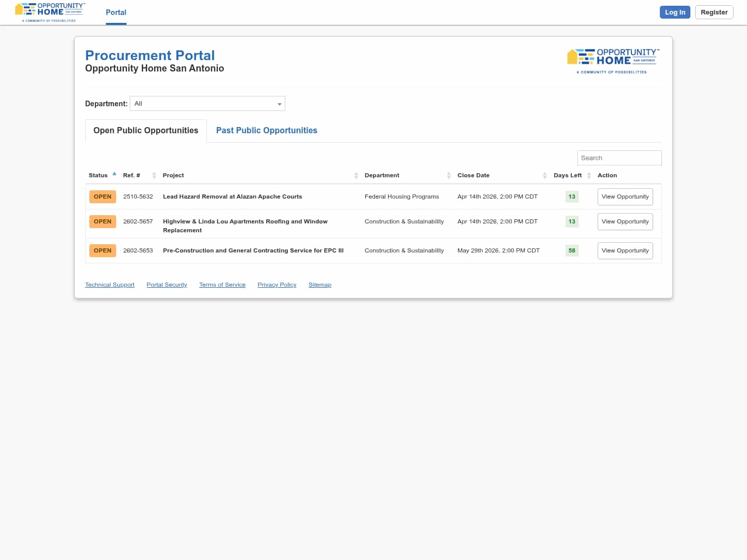Screen dimensions: 747x560
Task: Open the Department dropdown
Action: point(207,104)
